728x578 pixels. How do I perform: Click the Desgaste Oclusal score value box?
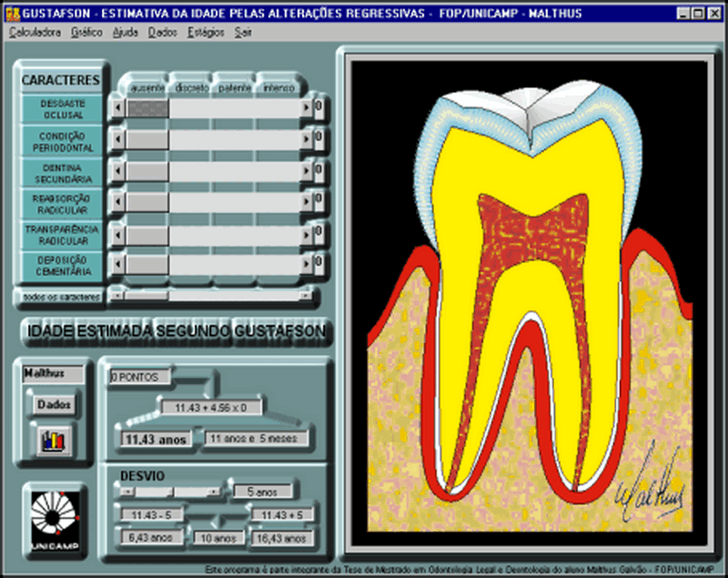318,107
